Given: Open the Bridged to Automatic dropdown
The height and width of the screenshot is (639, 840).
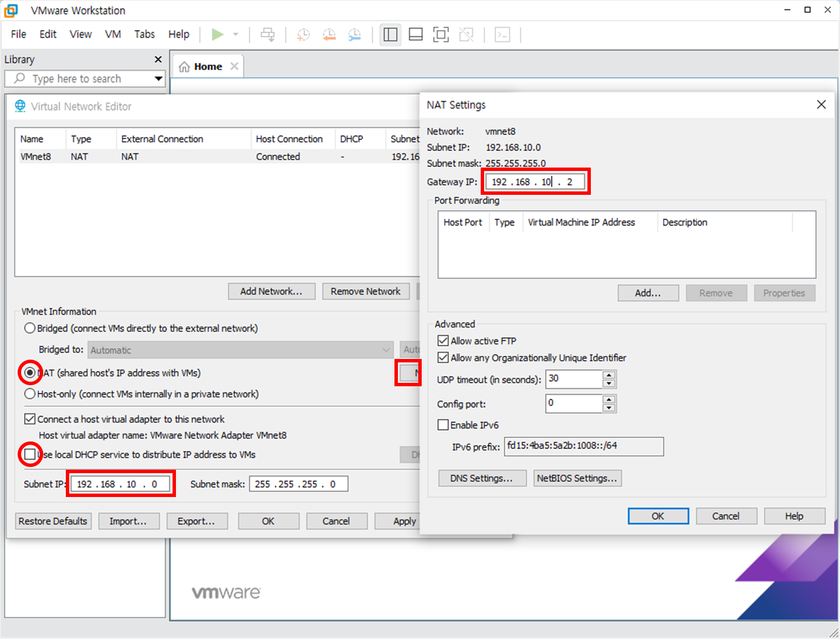Looking at the screenshot, I should [x=241, y=350].
